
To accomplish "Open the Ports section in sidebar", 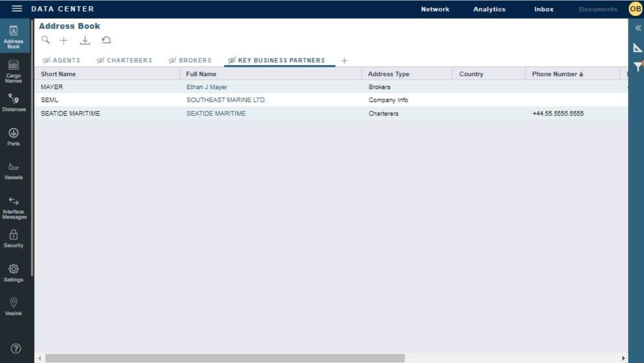I will click(x=15, y=137).
